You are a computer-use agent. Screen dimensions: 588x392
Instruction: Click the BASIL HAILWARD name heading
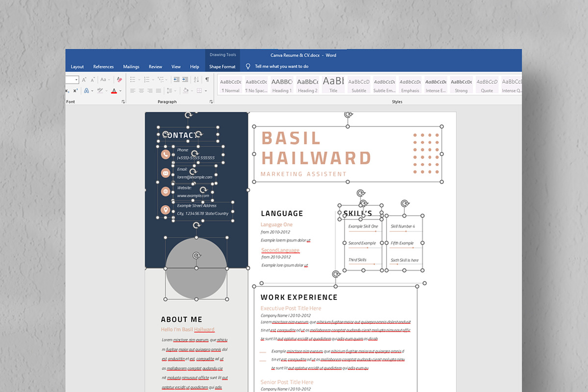tap(317, 148)
